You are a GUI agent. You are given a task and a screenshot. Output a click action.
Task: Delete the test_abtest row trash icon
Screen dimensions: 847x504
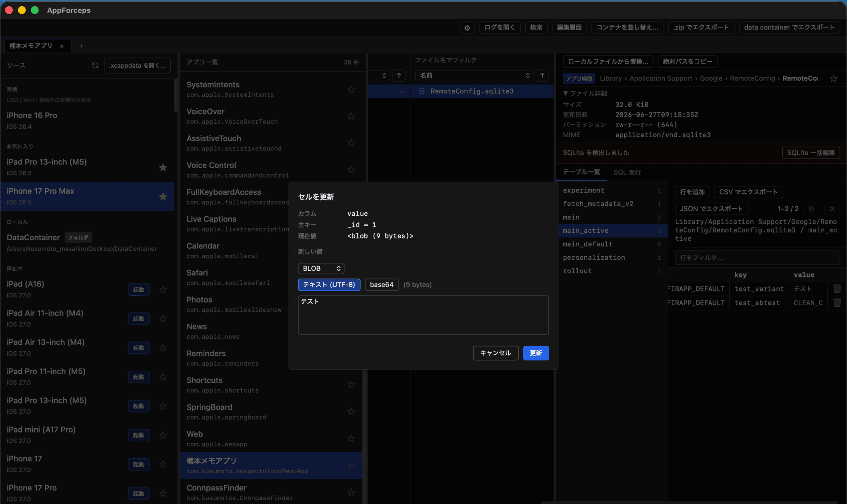point(837,303)
